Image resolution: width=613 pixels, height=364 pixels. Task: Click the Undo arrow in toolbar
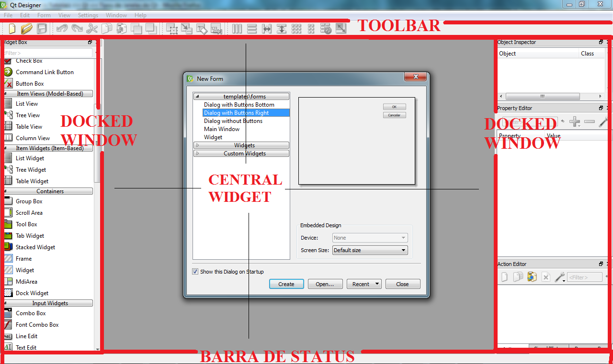[62, 29]
